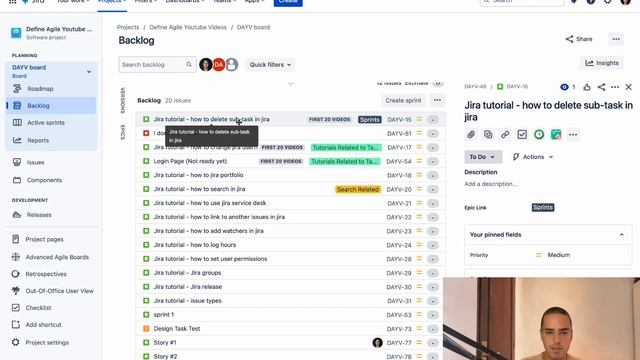Click the attach paperclip icon in issue panel
The width and height of the screenshot is (640, 360).
[x=471, y=134]
